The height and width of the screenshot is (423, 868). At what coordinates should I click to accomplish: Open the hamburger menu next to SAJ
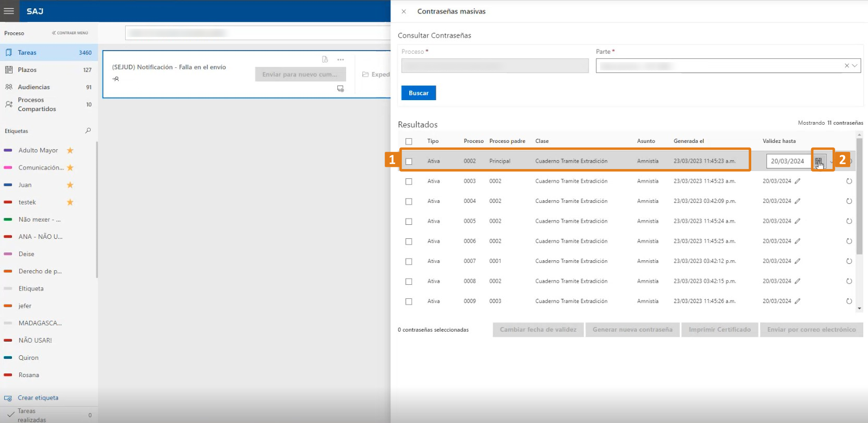pos(9,11)
